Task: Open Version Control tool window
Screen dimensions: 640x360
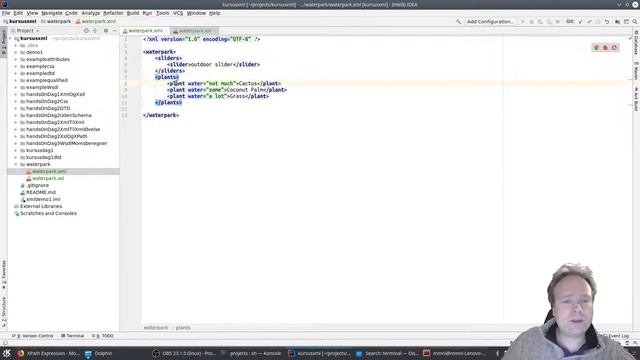Action: point(33,336)
